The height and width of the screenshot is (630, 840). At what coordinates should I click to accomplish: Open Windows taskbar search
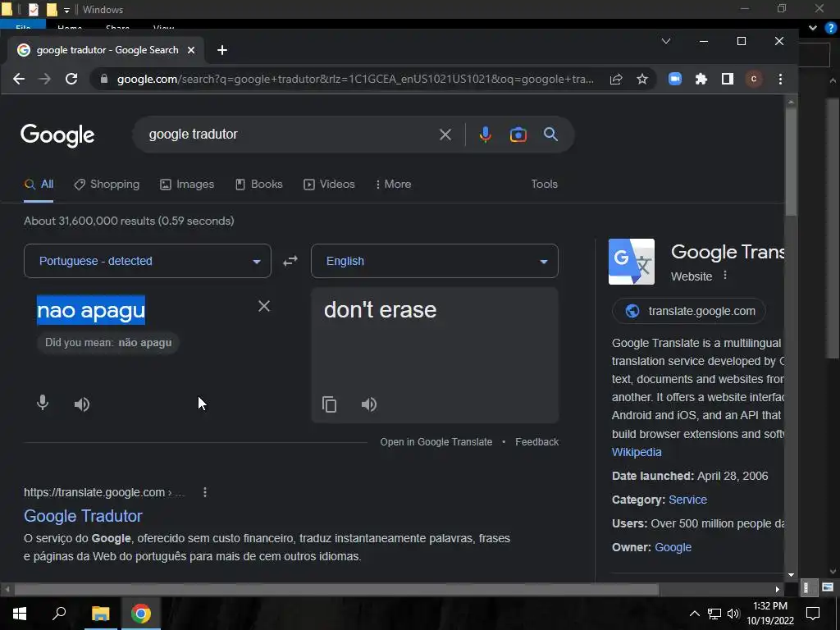[59, 614]
